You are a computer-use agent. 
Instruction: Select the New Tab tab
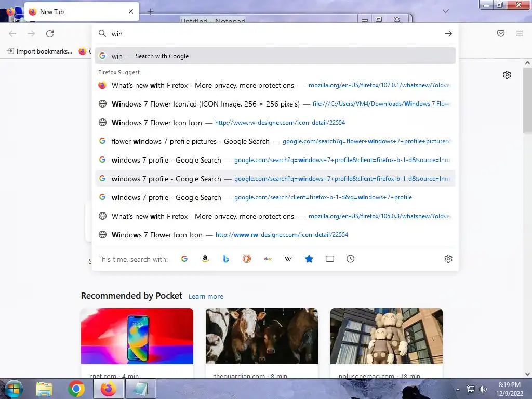point(82,11)
